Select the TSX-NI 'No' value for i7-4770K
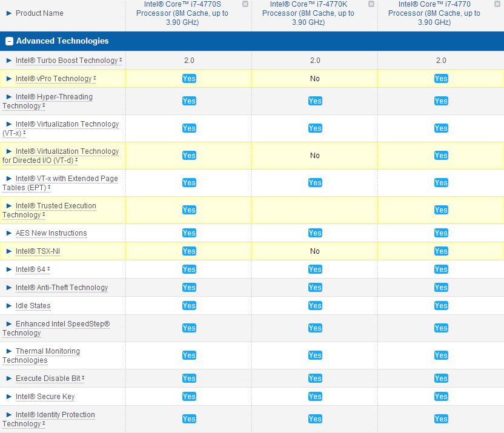Viewport: 504px width, 433px height. (315, 251)
